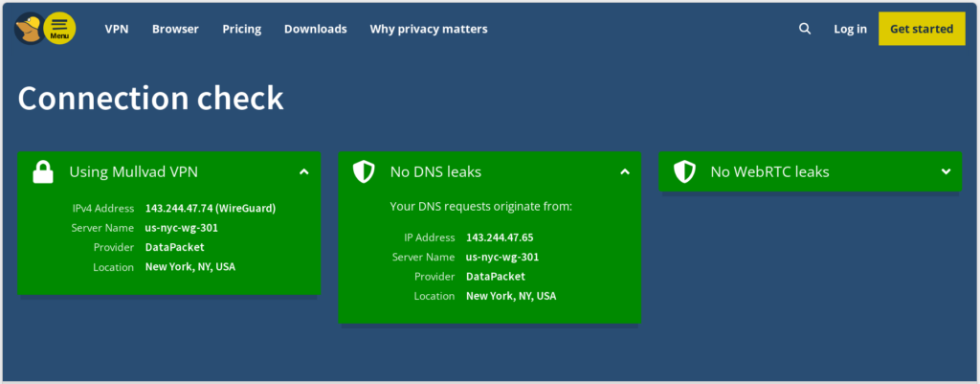Click the shield icon beside No WebRTC leaks

pyautogui.click(x=683, y=172)
